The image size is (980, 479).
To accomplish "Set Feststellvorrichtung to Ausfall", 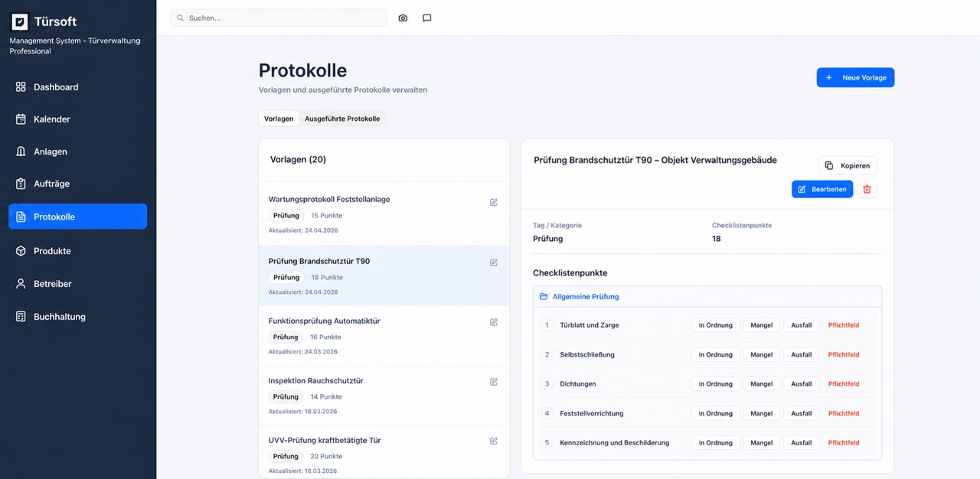I will pyautogui.click(x=802, y=414).
